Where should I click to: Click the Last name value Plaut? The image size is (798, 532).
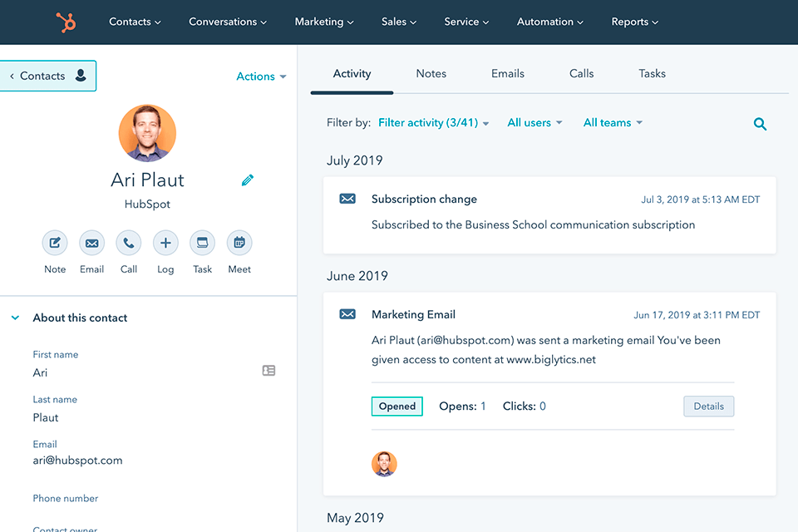(46, 417)
